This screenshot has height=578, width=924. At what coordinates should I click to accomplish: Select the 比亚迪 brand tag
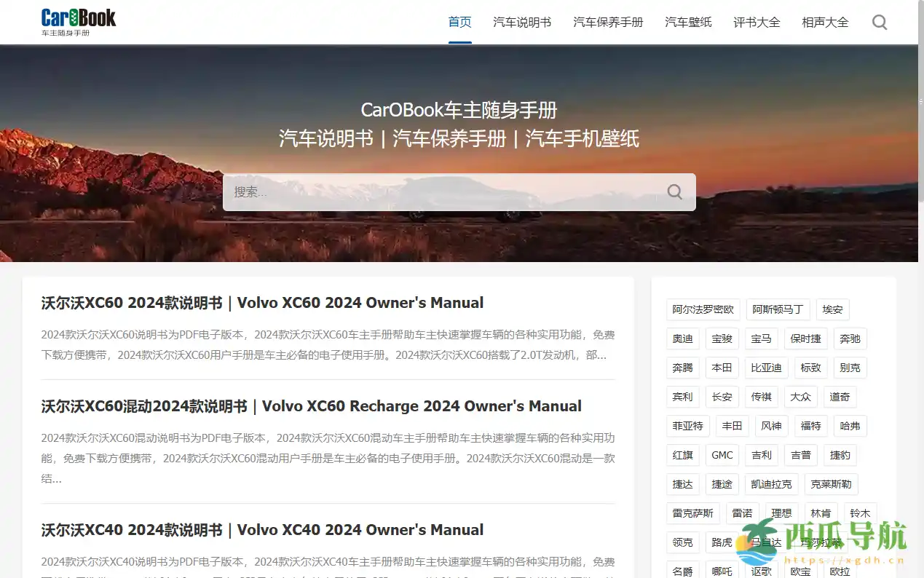(x=766, y=368)
